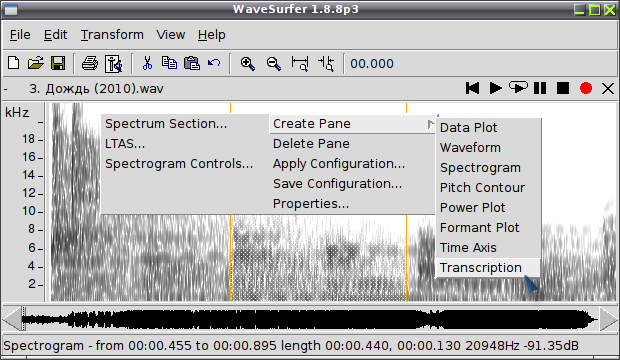The width and height of the screenshot is (620, 360).
Task: Open the window menu icon in the title bar
Action: tap(11, 9)
